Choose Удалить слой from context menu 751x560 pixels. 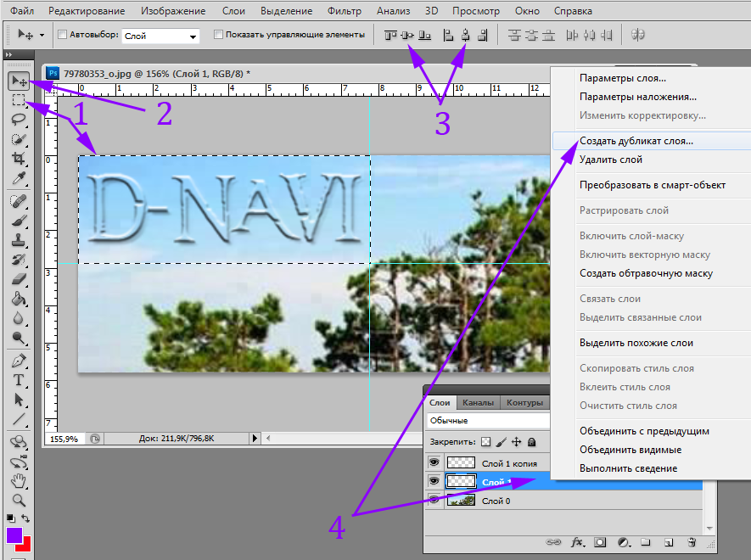point(652,160)
